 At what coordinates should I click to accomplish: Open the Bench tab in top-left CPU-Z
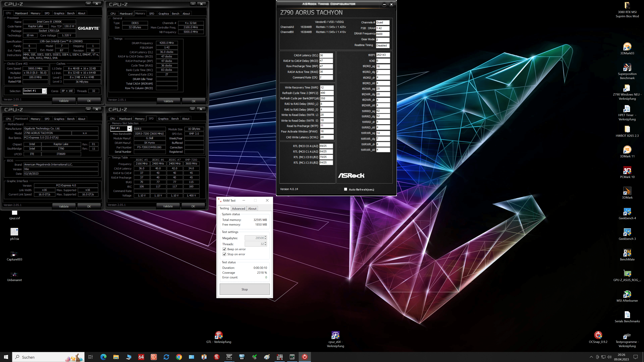(x=71, y=13)
